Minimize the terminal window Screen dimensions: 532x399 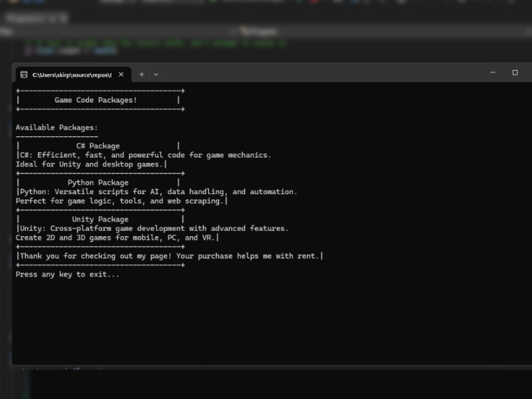coord(493,72)
